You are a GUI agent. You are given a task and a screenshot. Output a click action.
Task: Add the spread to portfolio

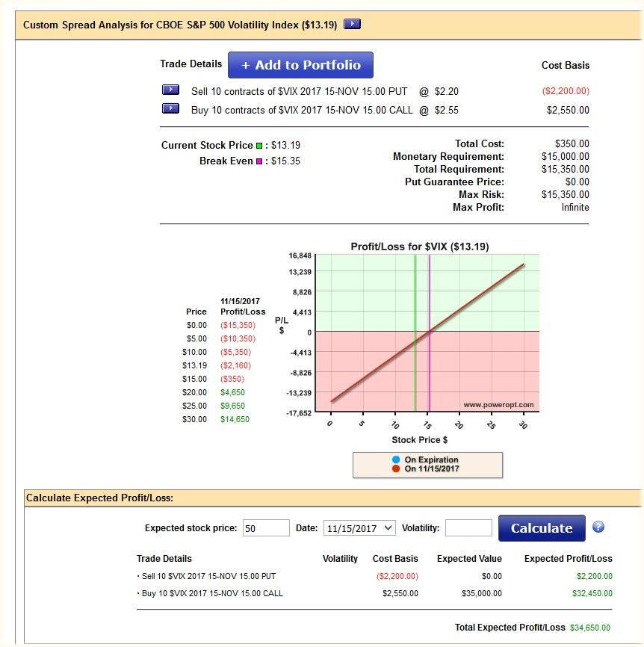coord(300,65)
